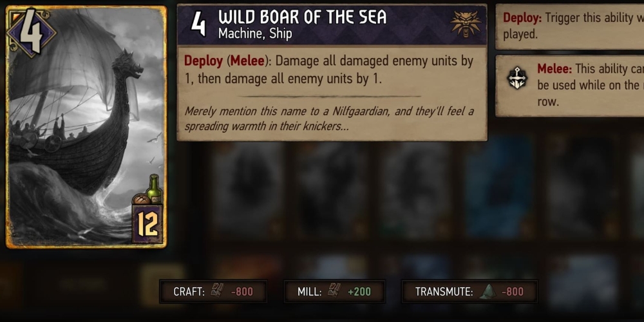Open the Deploy keyword tooltip panel
Viewport: 644px width, 322px height.
pos(570,26)
